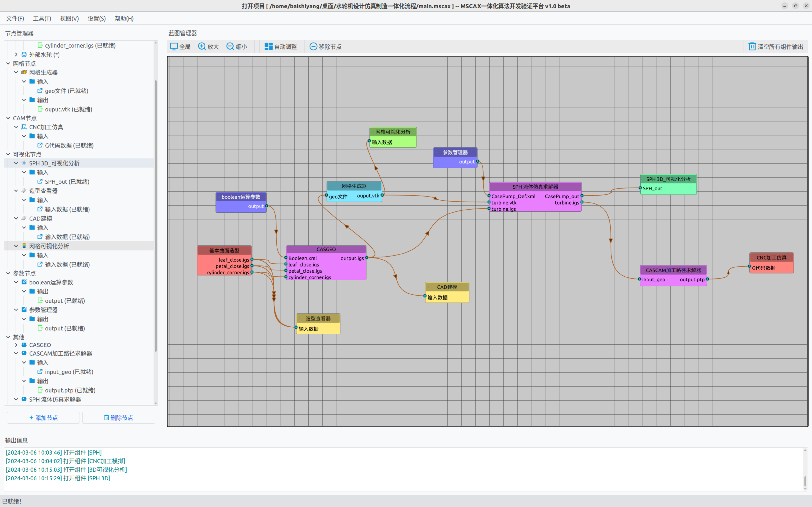Image resolution: width=812 pixels, height=507 pixels.
Task: Click the boolean运算参数 checkbox icon in tree
Action: tap(24, 282)
